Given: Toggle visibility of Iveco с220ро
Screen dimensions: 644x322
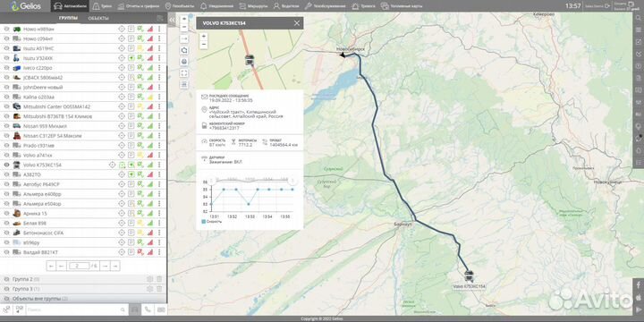Looking at the screenshot, I should (x=6, y=68).
